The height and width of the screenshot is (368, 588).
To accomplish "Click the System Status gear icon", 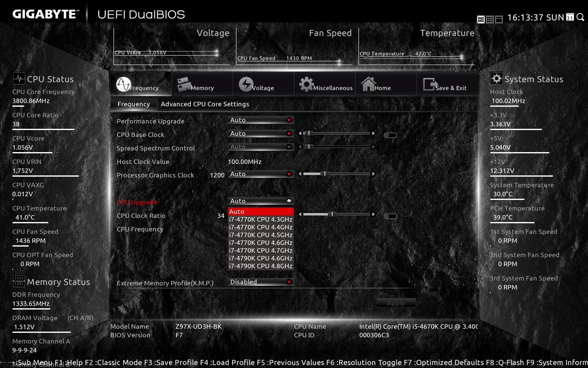I will 496,79.
